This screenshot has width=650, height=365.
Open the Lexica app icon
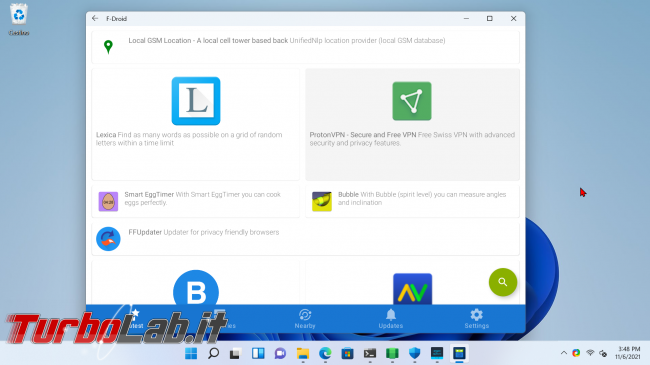[196, 101]
